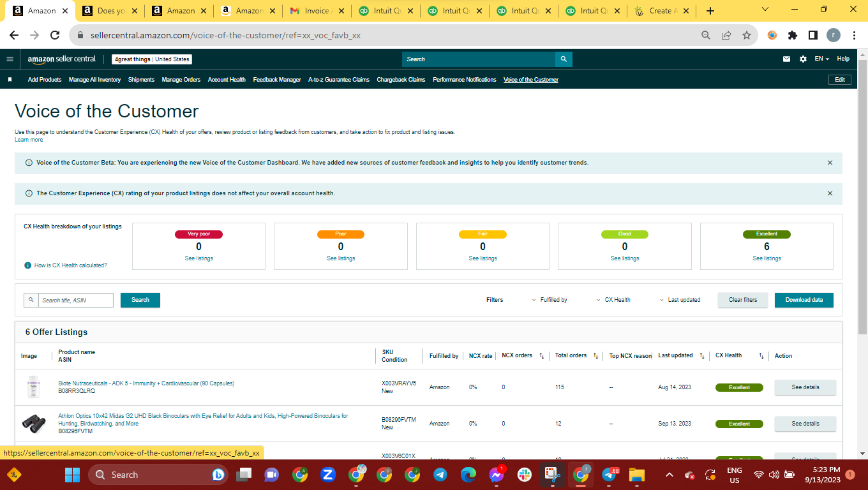Open the Chrome side panel icon
Viewport: 868px width, 490px height.
[x=813, y=36]
